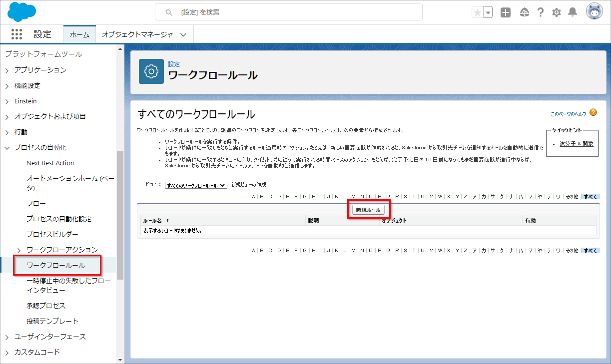Select プロセスビルダー in the sidebar
Viewport: 611px width, 364px height.
click(x=52, y=234)
